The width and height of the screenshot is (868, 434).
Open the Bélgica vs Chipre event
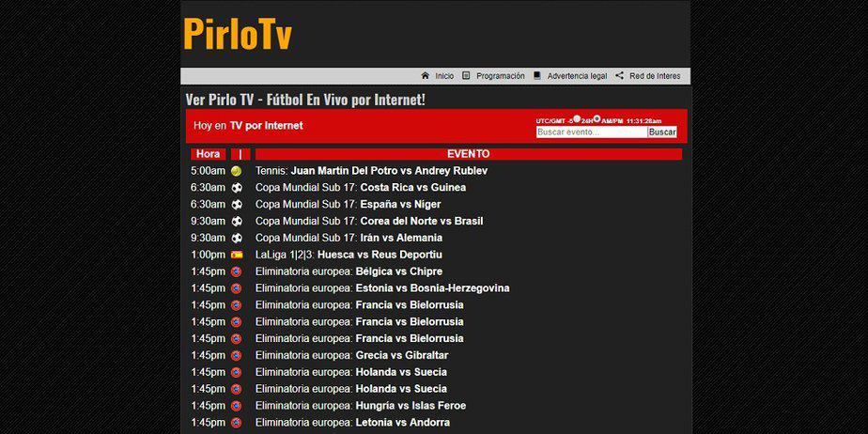tap(349, 271)
